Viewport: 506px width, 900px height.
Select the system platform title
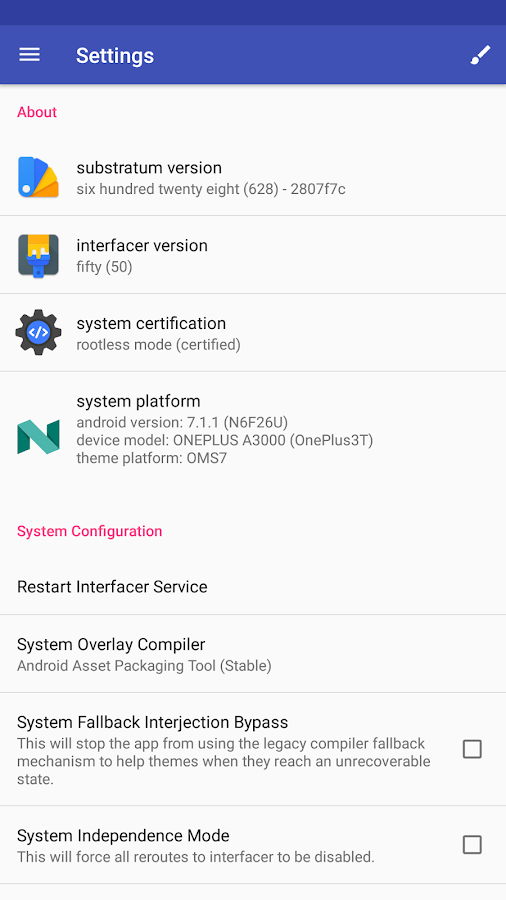(138, 401)
